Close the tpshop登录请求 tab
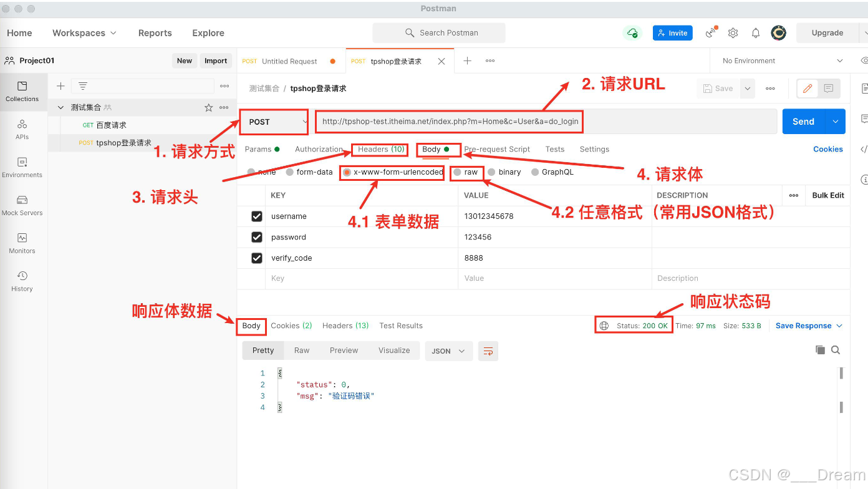Screen dimensions: 868x489 pos(441,61)
